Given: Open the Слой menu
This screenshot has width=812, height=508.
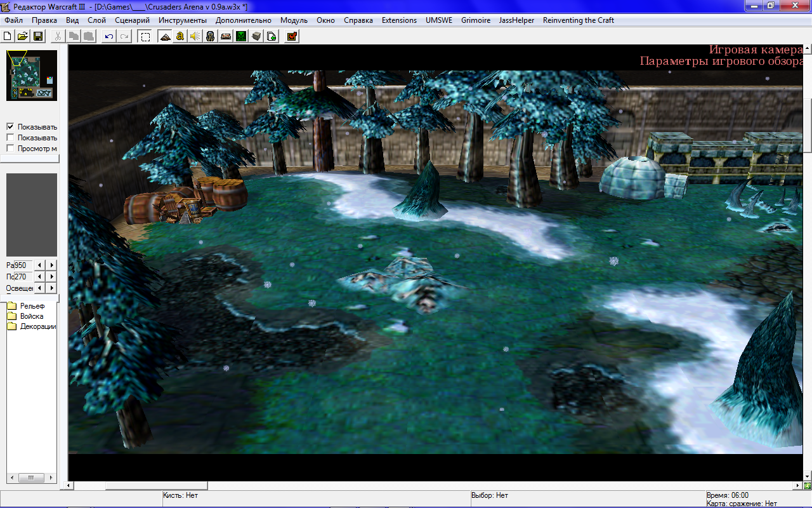Looking at the screenshot, I should click(97, 20).
